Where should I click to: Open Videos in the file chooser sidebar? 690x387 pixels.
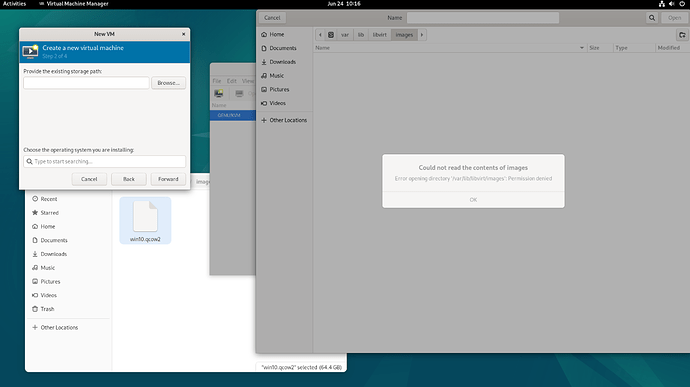(284, 103)
